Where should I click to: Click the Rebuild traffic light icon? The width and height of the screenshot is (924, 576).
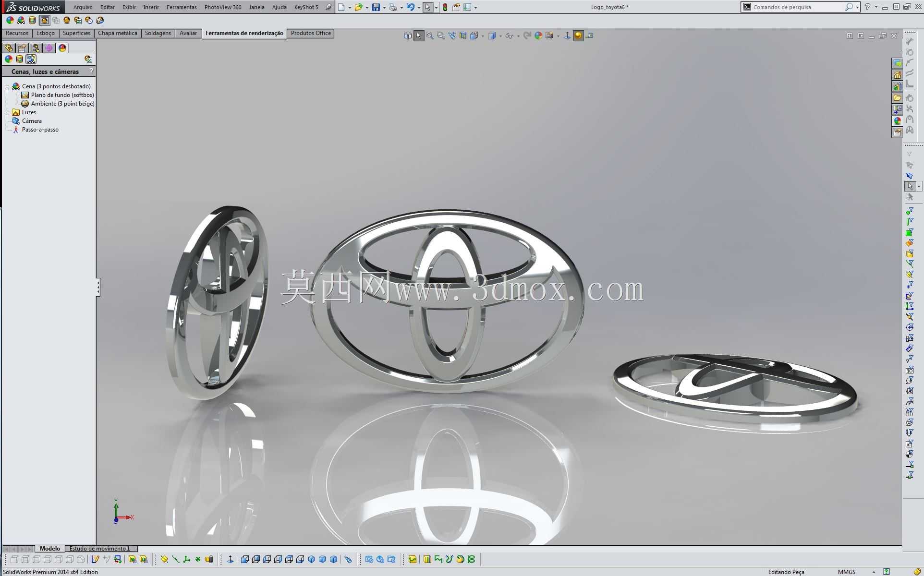445,7
